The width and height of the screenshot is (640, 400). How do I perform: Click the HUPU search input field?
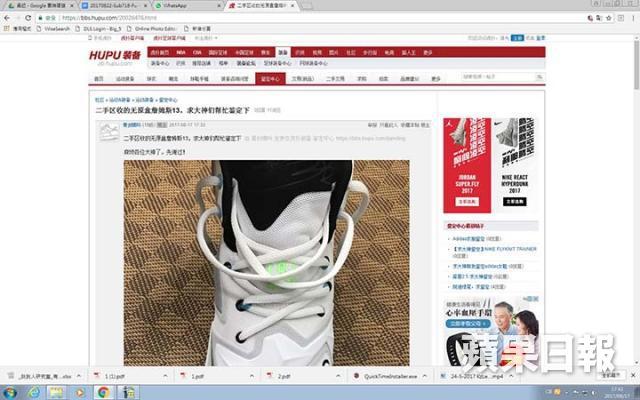tap(498, 77)
